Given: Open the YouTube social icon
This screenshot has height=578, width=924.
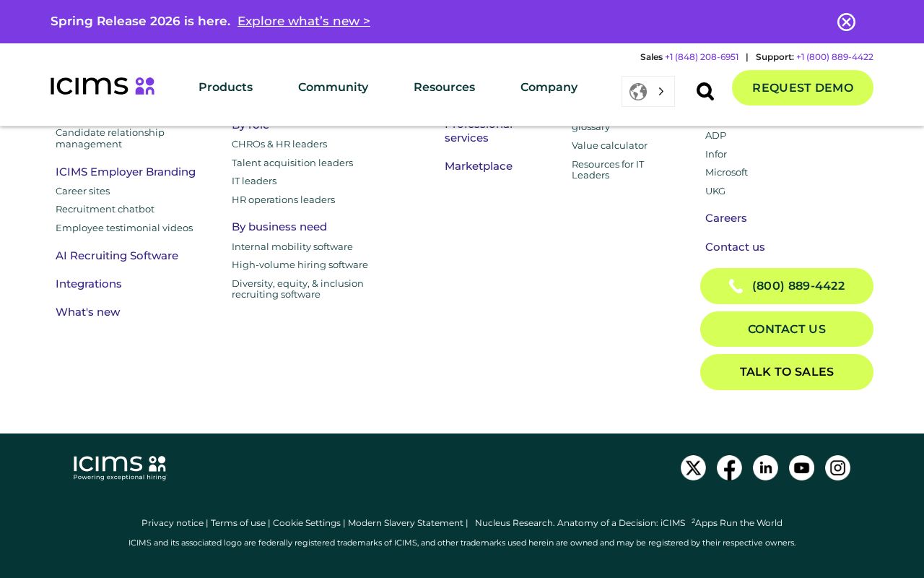Looking at the screenshot, I should [801, 468].
